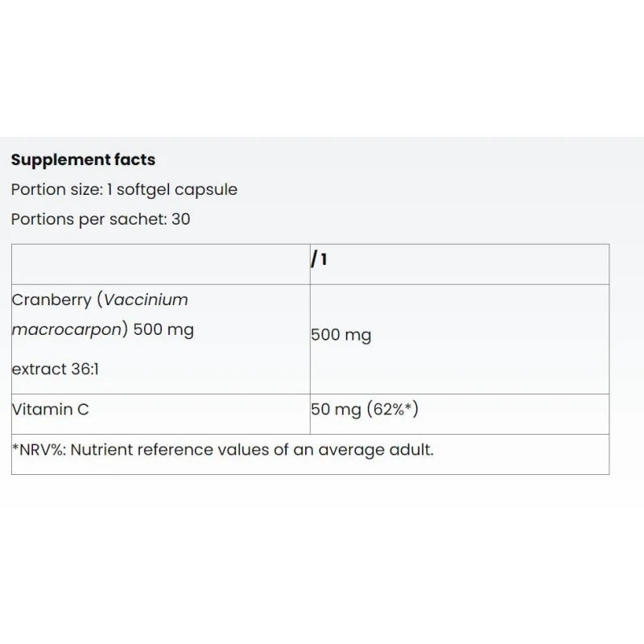Click the number '30' in portions line
This screenshot has width=644, height=644.
click(x=180, y=219)
